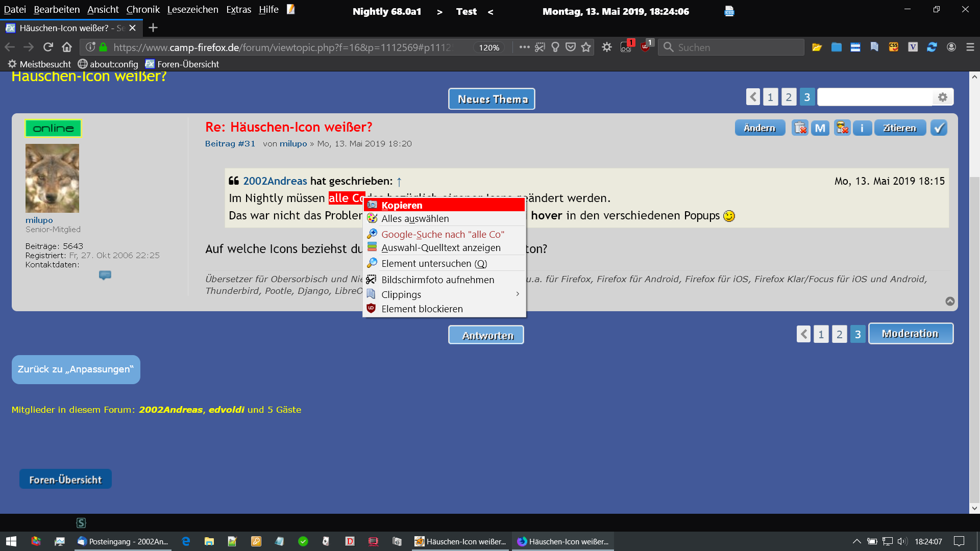Click the contact data speech bubble
The image size is (980, 551).
pos(105,275)
